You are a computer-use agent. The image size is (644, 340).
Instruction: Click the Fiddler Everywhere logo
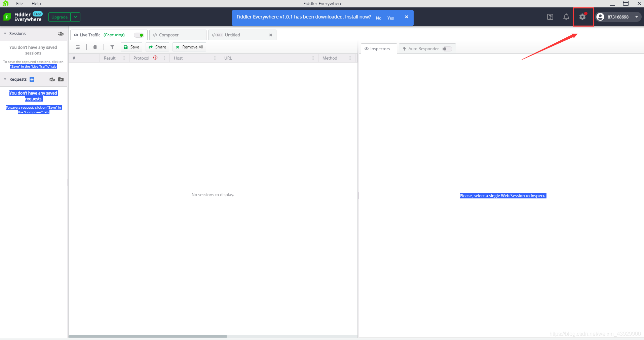pyautogui.click(x=7, y=17)
